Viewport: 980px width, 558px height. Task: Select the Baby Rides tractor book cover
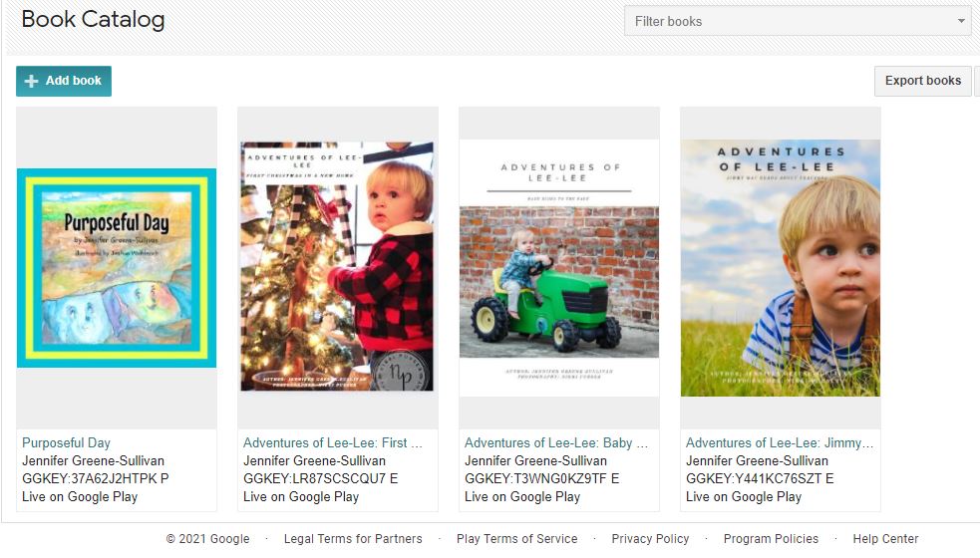[559, 267]
